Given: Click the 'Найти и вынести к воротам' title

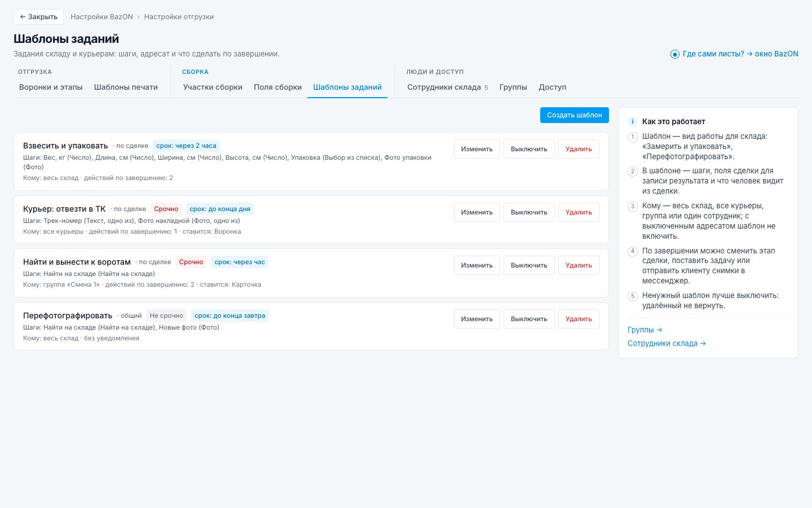Looking at the screenshot, I should coord(77,262).
